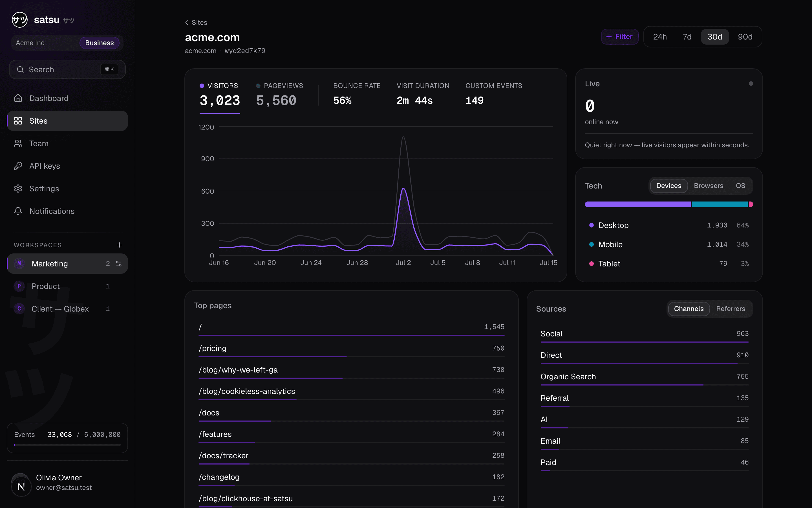The image size is (812, 508).
Task: Click the Visit Duration 2m 44s metric
Action: coord(423,94)
